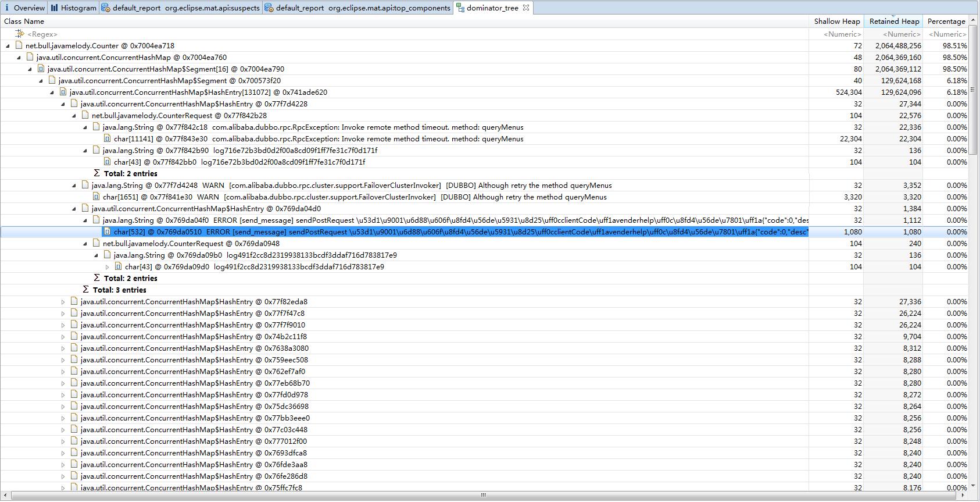
Task: Switch to the Histogram tab
Action: click(73, 8)
